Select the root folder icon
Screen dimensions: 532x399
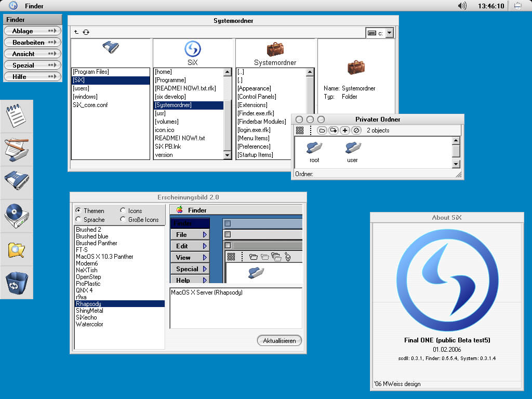314,148
